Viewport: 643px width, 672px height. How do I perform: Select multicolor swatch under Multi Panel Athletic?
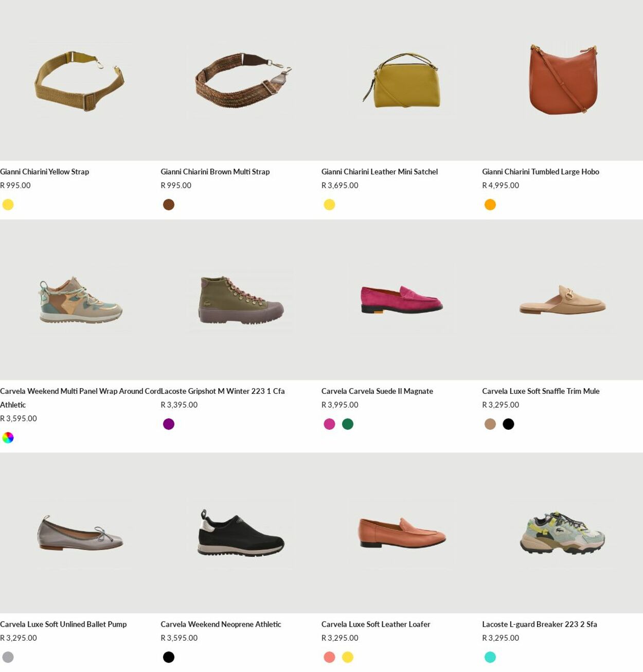pos(8,438)
